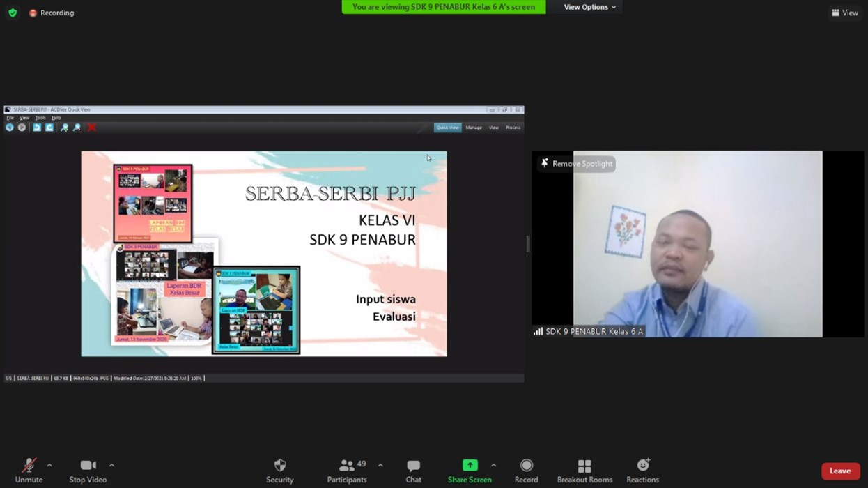Viewport: 868px width, 488px height.
Task: Open the Chat panel
Action: coord(413,471)
